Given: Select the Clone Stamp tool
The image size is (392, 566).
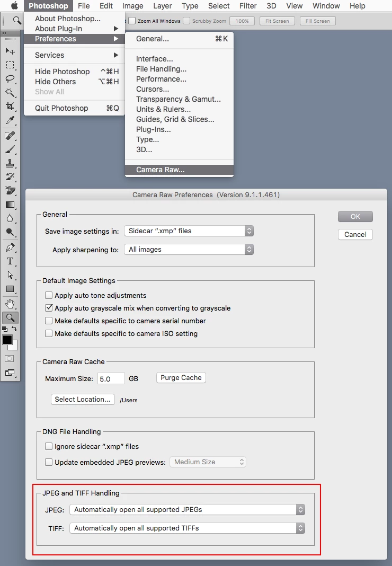Looking at the screenshot, I should 10,163.
